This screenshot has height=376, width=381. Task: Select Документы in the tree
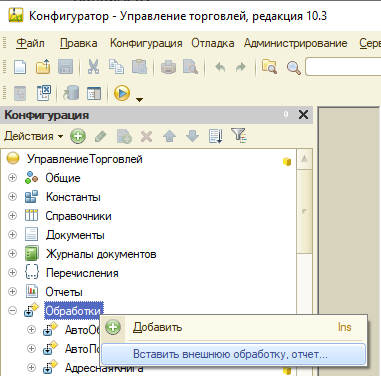click(75, 235)
